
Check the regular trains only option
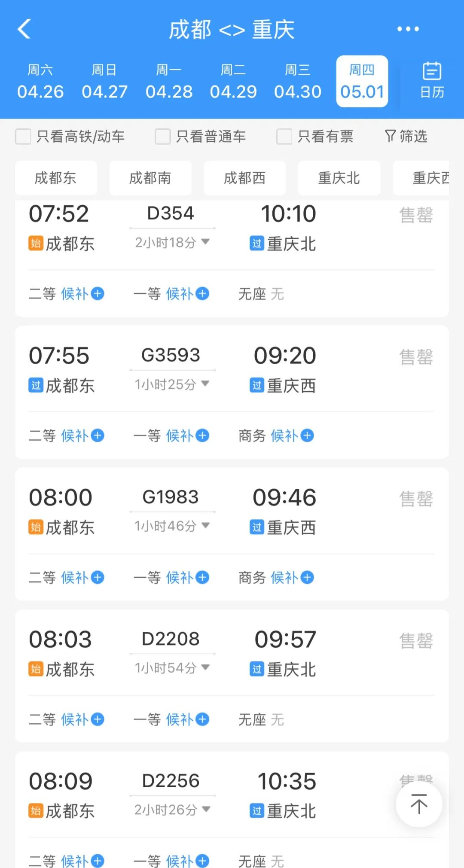(x=163, y=137)
